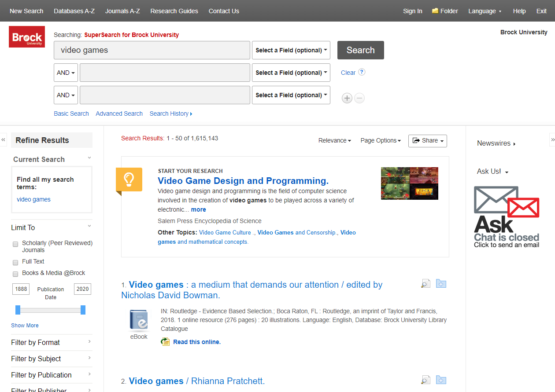Screen dimensions: 555x392
Task: Preview result 1 with magnifier icon
Action: [x=425, y=284]
